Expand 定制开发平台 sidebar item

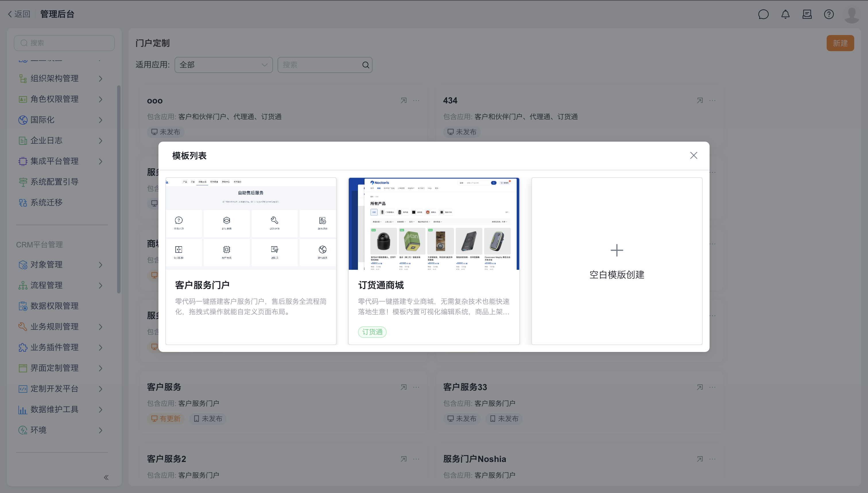(61, 389)
